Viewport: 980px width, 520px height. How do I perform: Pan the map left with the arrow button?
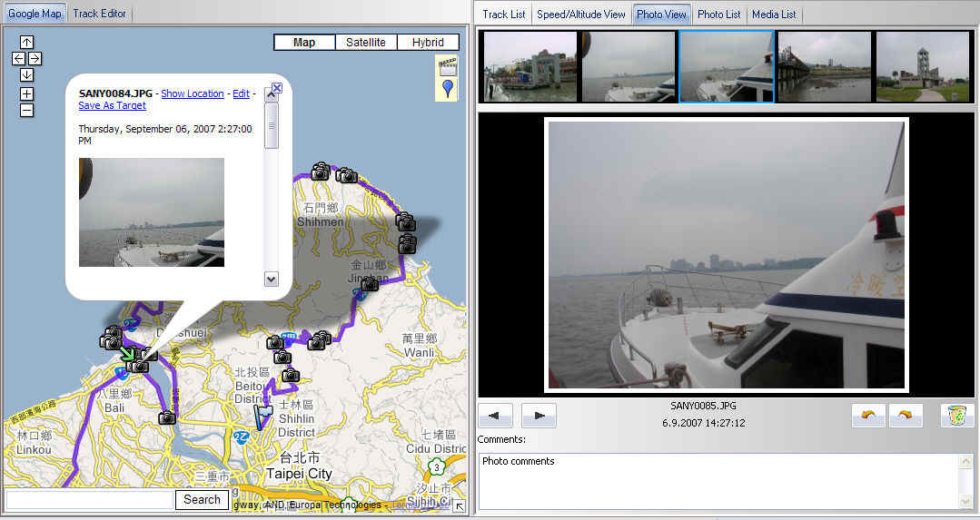point(18,59)
